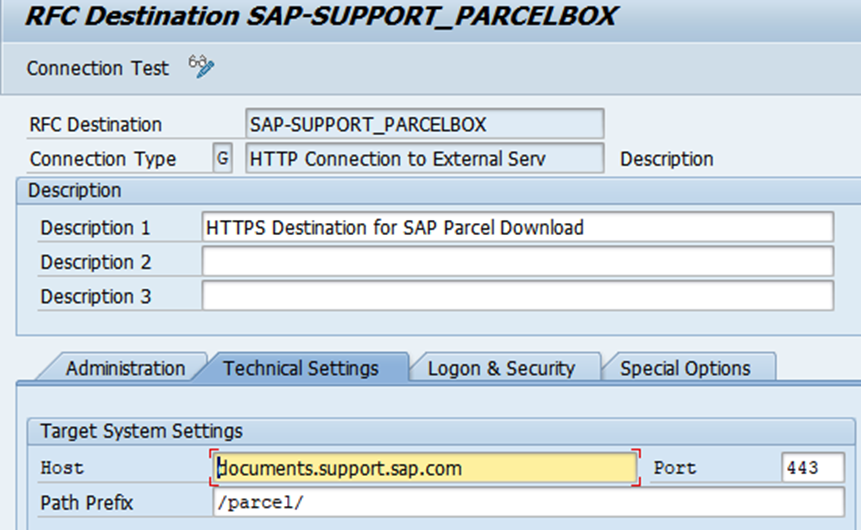Click the Description 1 label
This screenshot has height=530, width=861.
[95, 228]
